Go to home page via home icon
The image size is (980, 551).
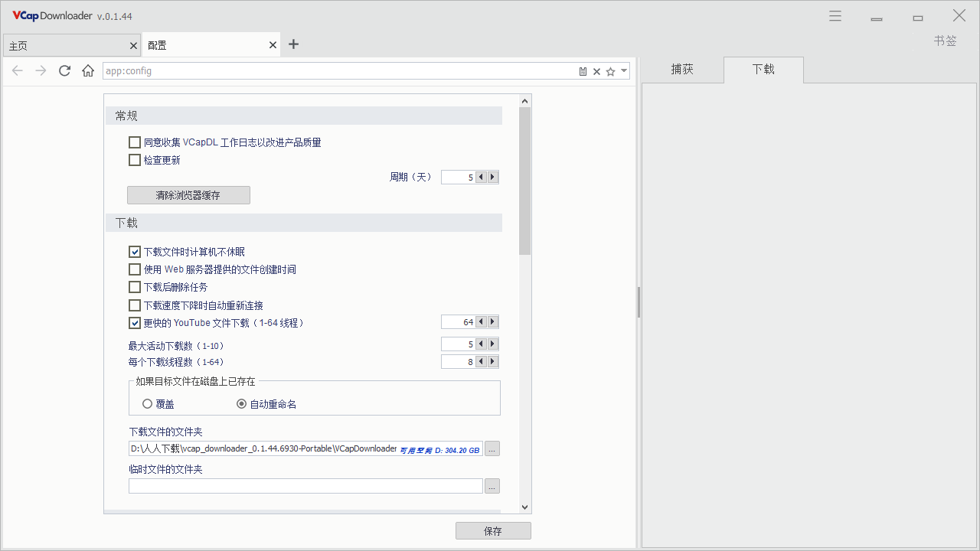pos(87,70)
